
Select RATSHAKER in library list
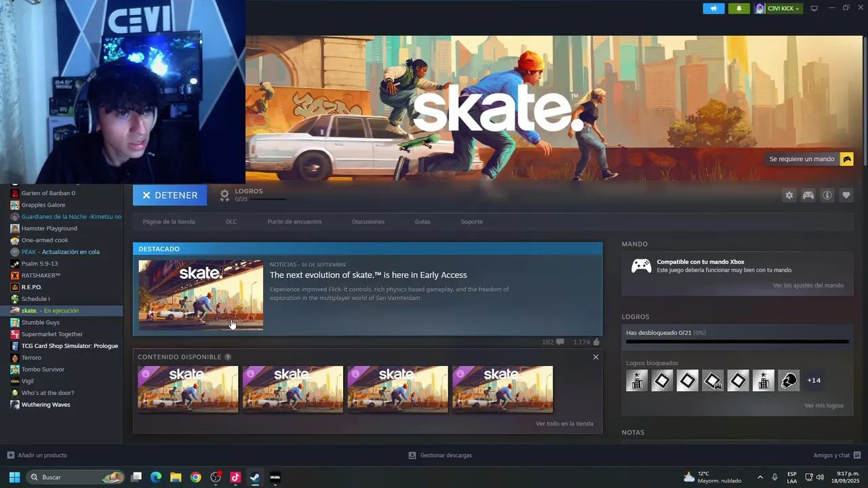click(41, 275)
